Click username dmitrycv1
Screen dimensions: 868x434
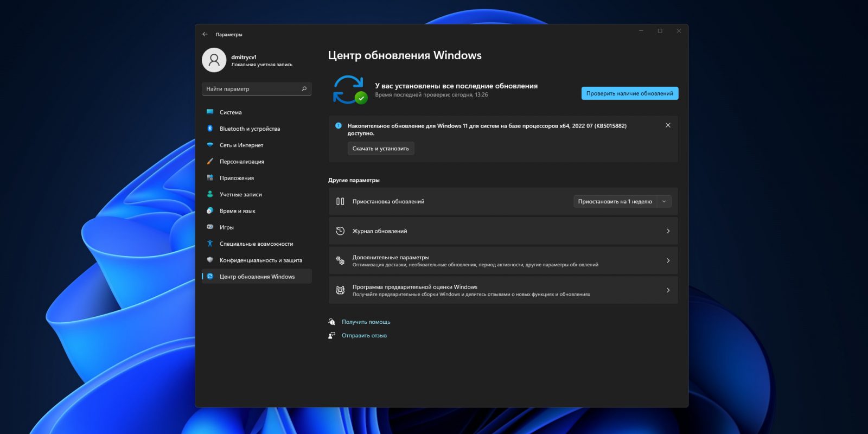click(x=244, y=57)
